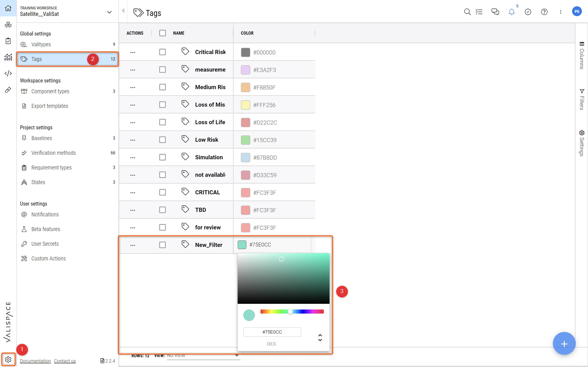Expand the Satellite_ValiSat workspace dropdown
The image size is (588, 367).
(109, 12)
